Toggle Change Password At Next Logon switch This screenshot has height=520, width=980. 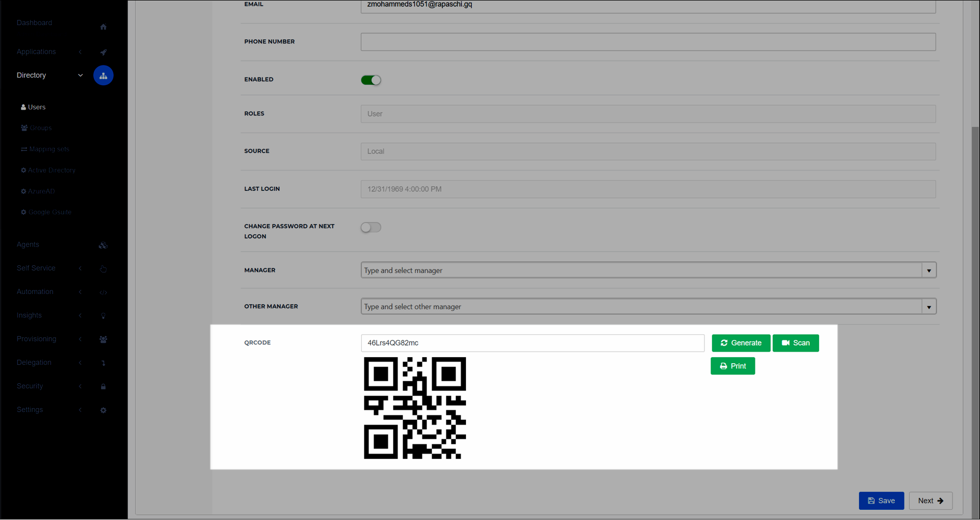(371, 228)
